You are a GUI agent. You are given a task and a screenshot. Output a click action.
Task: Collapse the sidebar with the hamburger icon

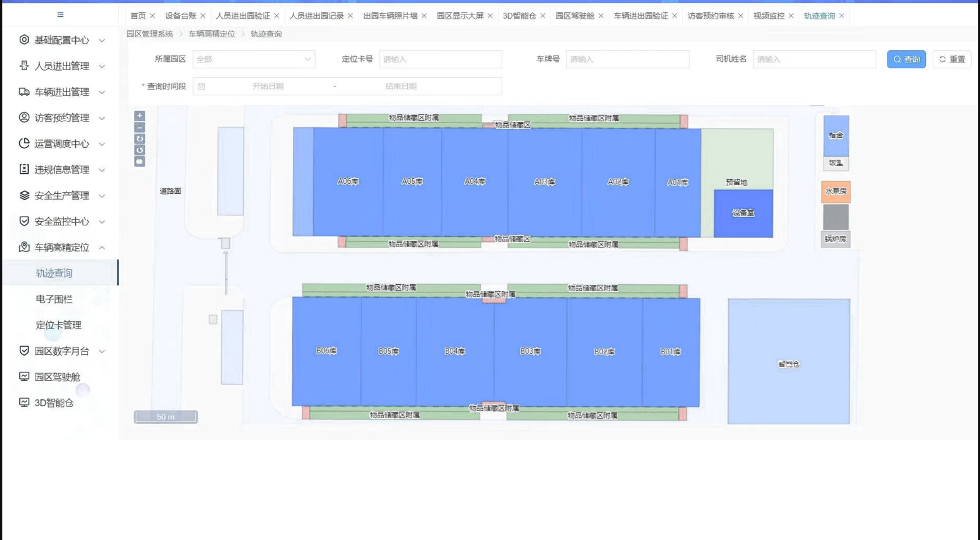pyautogui.click(x=60, y=15)
